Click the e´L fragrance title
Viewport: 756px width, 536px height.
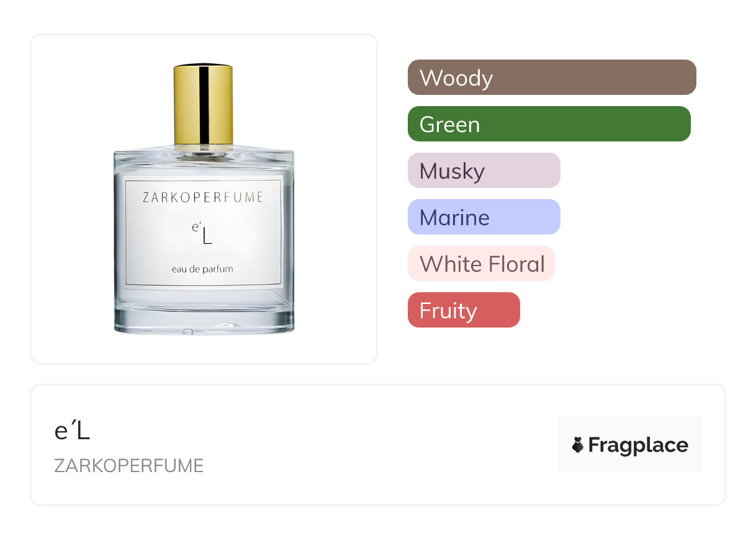coord(72,432)
